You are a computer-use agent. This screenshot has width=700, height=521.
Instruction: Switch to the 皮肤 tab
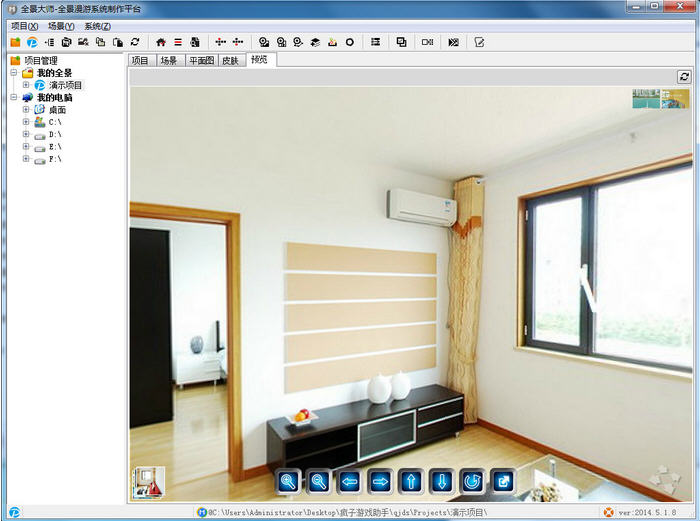230,61
